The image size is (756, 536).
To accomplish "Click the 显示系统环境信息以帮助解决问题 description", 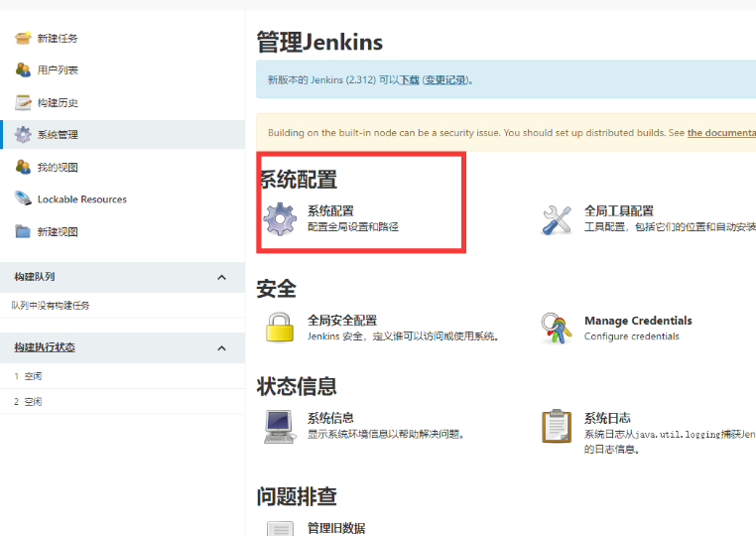I will 386,434.
